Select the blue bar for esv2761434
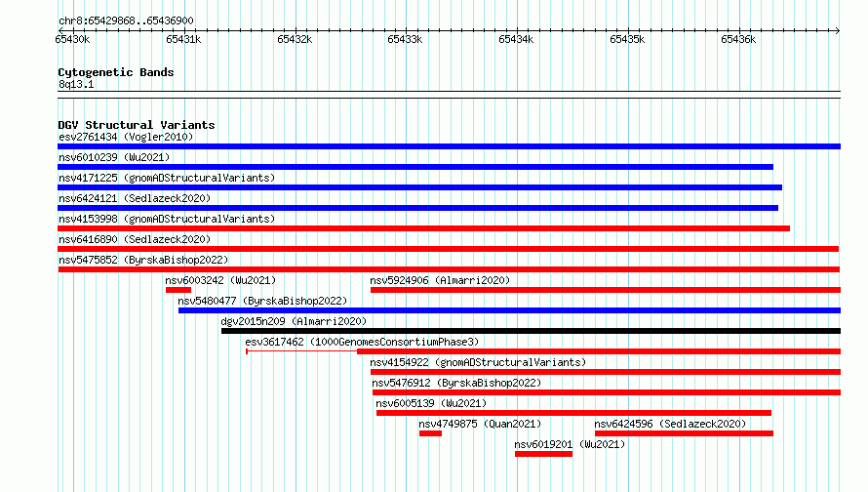 pyautogui.click(x=449, y=146)
